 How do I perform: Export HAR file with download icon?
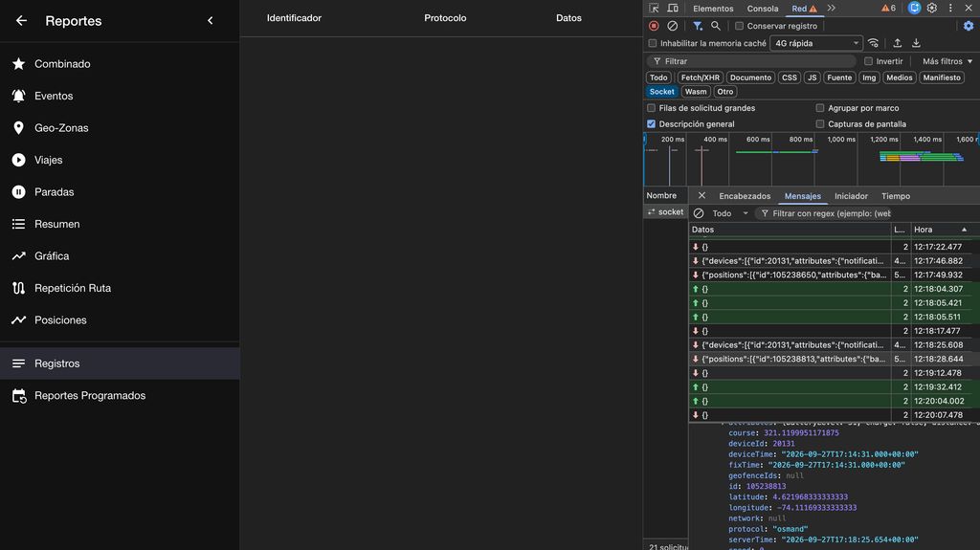click(x=916, y=43)
